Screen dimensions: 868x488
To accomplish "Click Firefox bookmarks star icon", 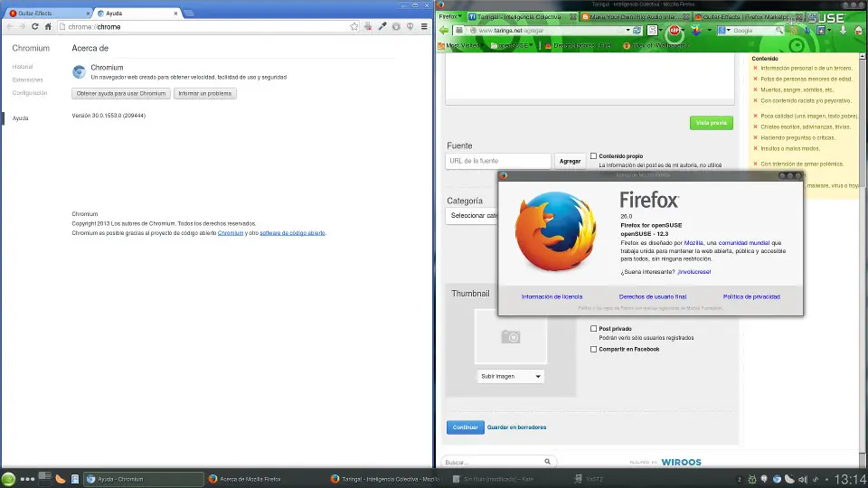I will 821,31.
